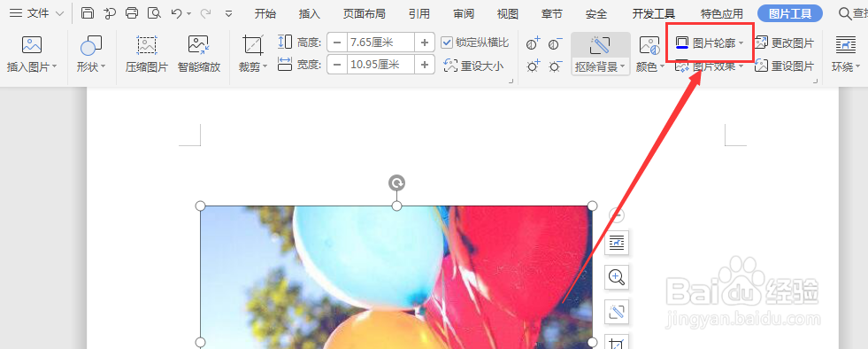868x349 pixels.
Task: Click the rotate handle above the picture
Action: [x=396, y=182]
